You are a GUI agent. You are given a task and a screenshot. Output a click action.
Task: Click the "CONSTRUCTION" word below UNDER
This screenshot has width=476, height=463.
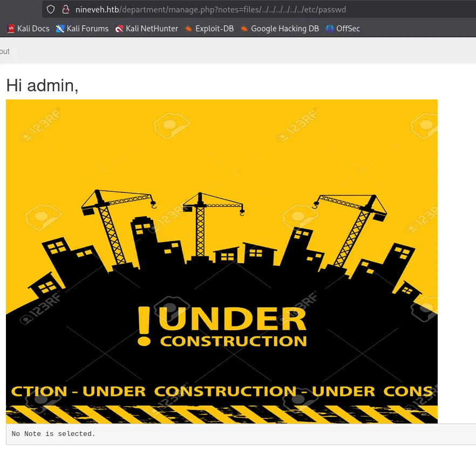tap(233, 341)
